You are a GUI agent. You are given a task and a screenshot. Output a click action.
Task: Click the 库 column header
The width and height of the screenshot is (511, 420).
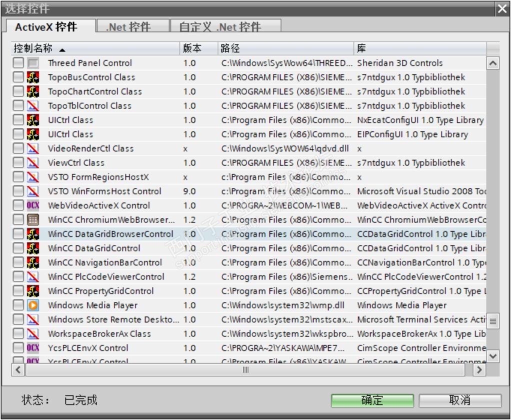pyautogui.click(x=420, y=48)
